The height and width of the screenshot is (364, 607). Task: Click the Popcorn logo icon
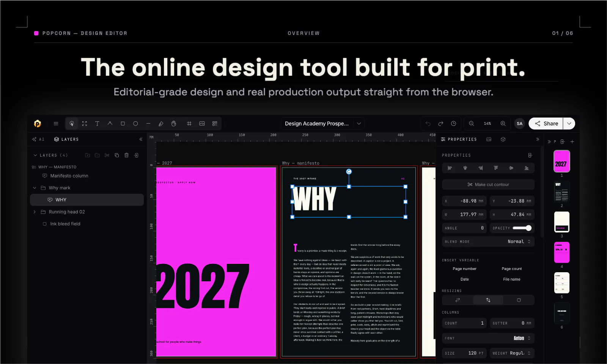37,124
